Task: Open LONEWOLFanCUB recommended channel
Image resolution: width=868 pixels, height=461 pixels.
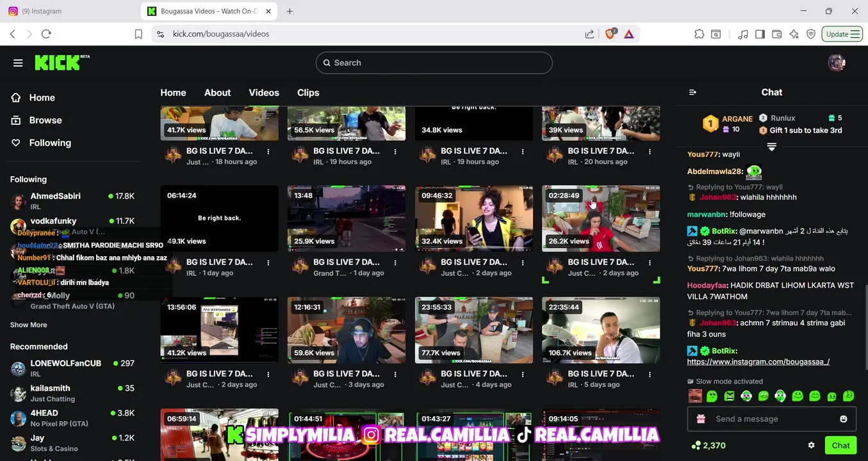Action: tap(72, 368)
